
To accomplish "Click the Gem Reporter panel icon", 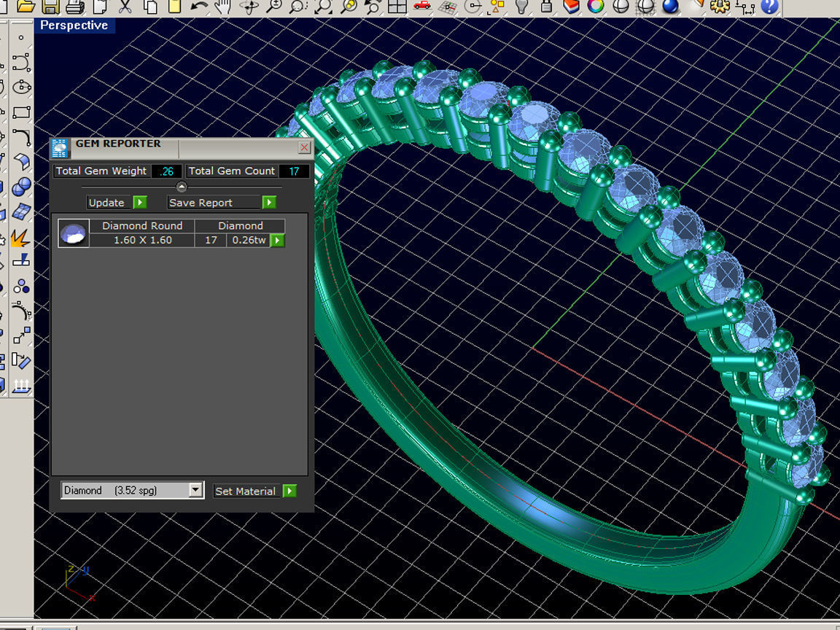I will 60,149.
